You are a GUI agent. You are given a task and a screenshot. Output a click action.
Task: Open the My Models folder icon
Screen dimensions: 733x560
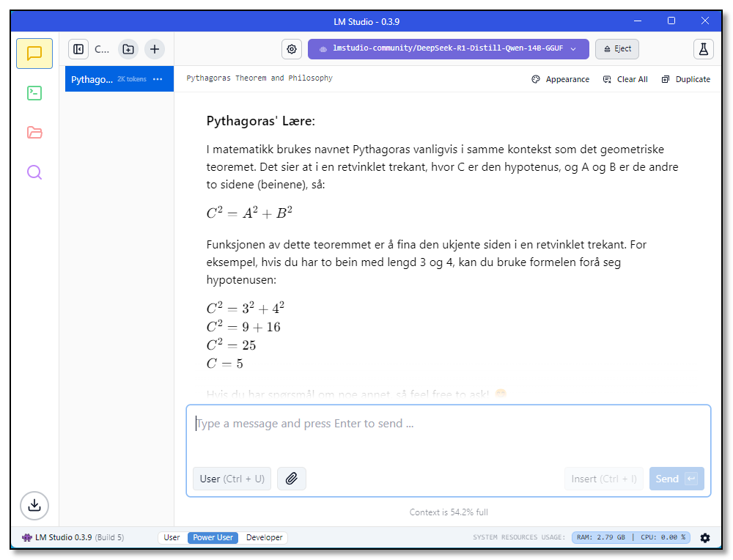pyautogui.click(x=34, y=133)
